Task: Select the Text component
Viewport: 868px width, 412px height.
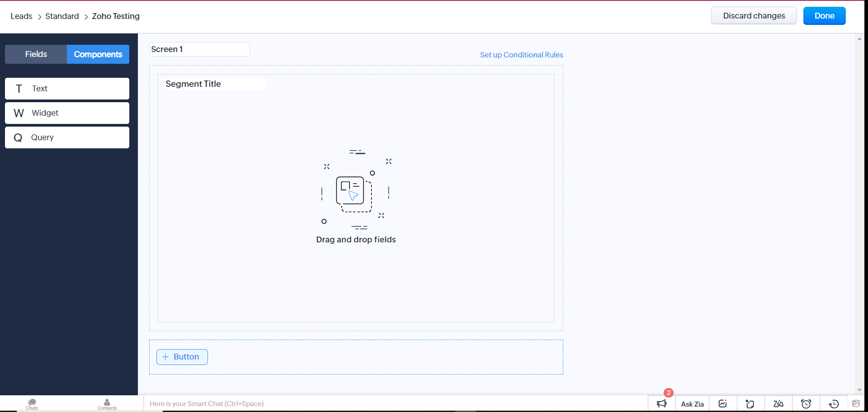Action: tap(67, 89)
